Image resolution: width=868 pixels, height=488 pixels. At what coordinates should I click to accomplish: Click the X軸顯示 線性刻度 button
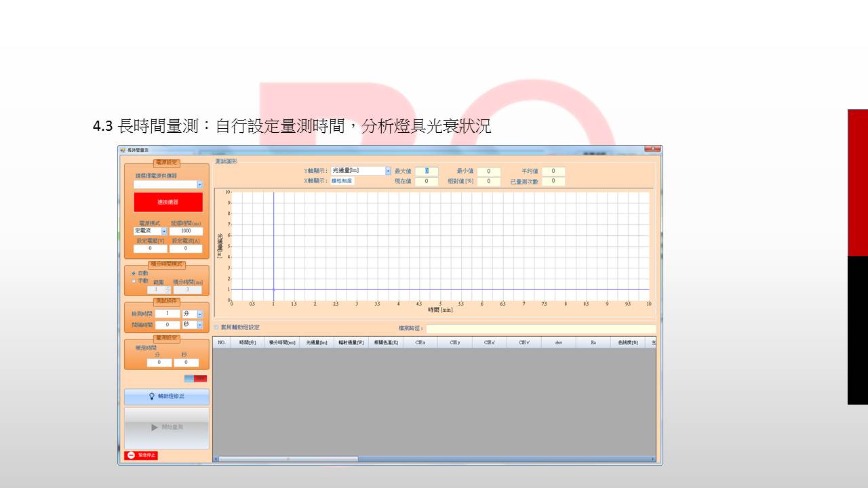point(342,181)
